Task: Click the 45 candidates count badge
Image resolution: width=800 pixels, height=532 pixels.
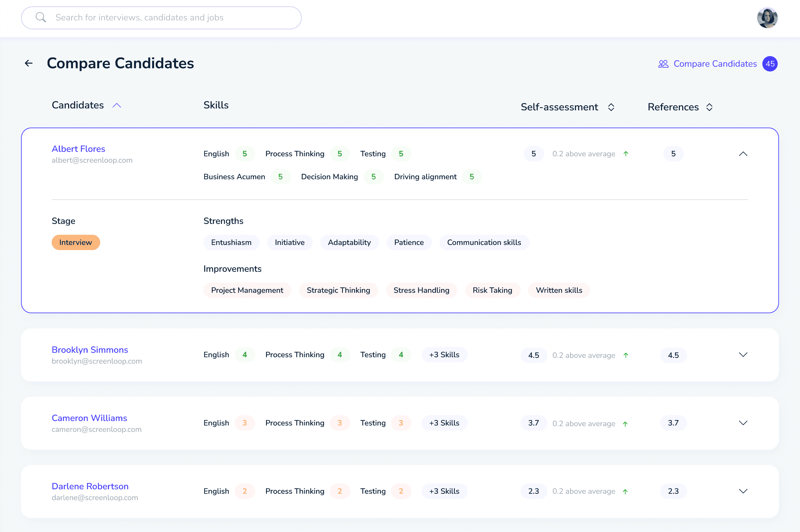Action: click(x=769, y=64)
